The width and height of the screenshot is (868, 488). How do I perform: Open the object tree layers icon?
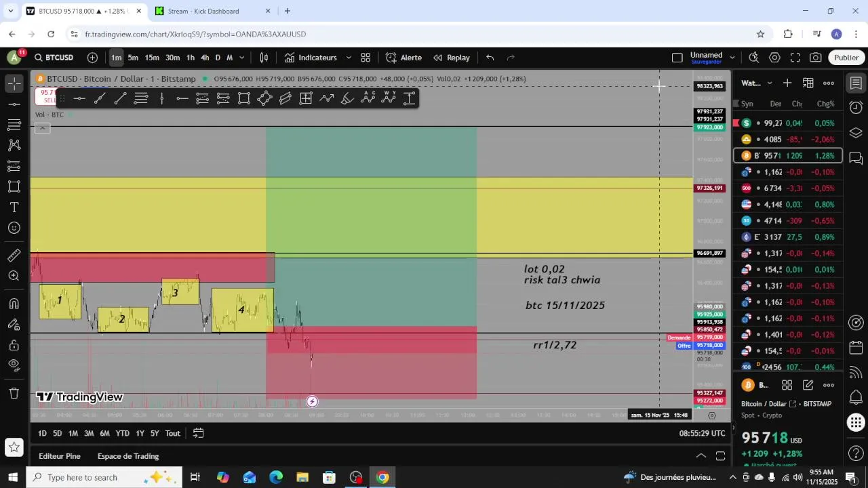pos(856,133)
